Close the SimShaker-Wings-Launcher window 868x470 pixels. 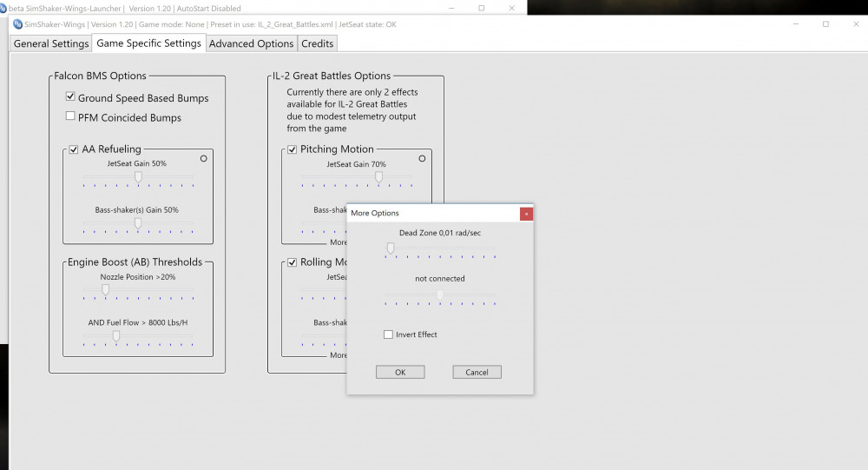point(511,9)
